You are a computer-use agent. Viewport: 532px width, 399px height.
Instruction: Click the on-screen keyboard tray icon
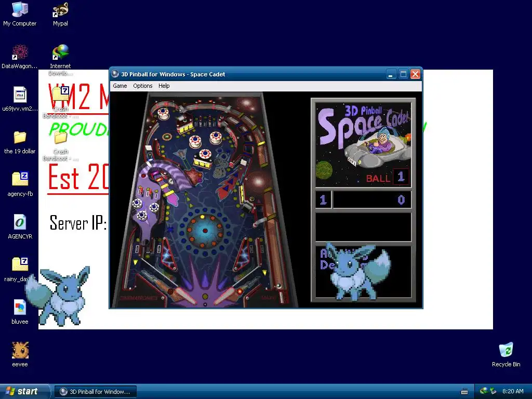[464, 392]
